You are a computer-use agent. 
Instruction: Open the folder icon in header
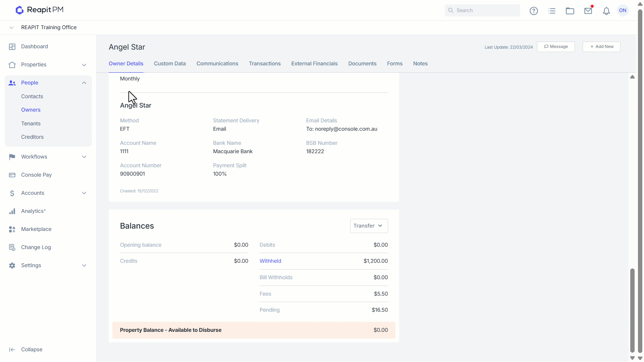[x=570, y=11]
